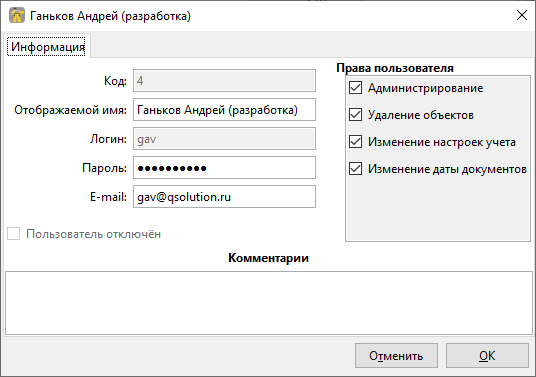536x377 pixels.
Task: Click the Отображаемой имя: label
Action: click(70, 110)
